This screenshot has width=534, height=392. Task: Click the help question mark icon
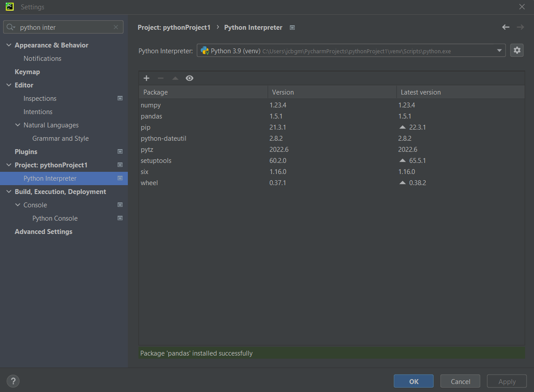click(x=13, y=381)
